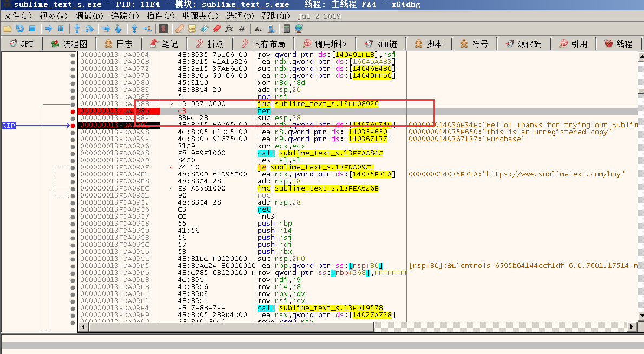Run the program with the arrow icon

click(x=49, y=29)
